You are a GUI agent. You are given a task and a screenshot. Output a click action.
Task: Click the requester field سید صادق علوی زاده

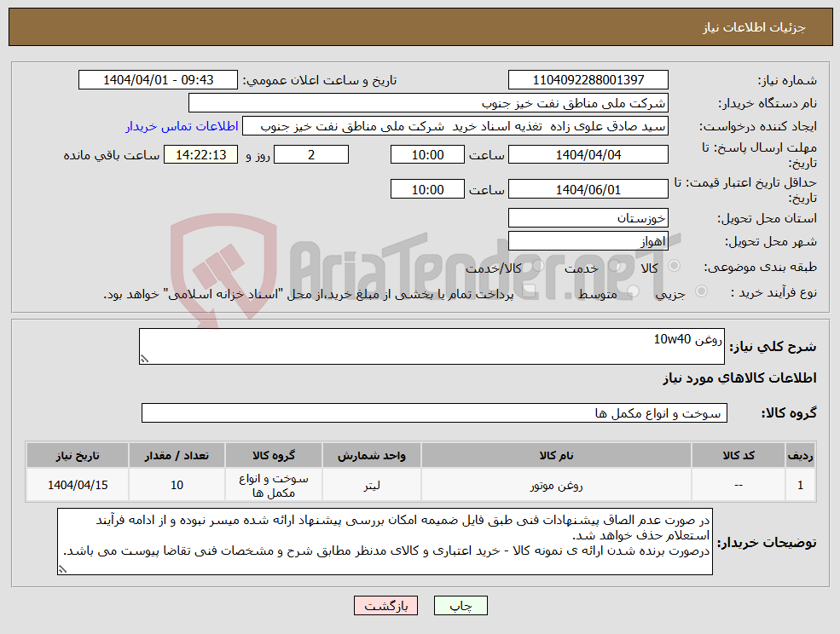[455, 126]
